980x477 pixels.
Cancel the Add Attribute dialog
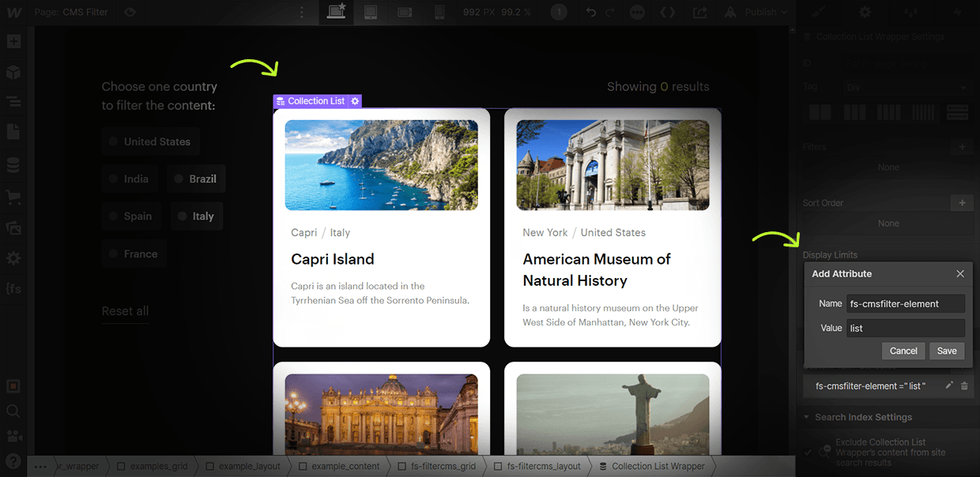(x=903, y=351)
